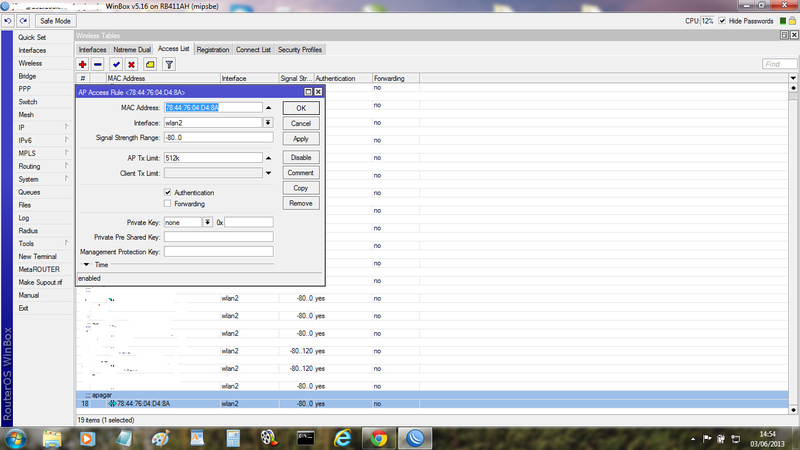Viewport: 800px width, 450px height.
Task: Click the MAC Address input field
Action: tap(213, 108)
